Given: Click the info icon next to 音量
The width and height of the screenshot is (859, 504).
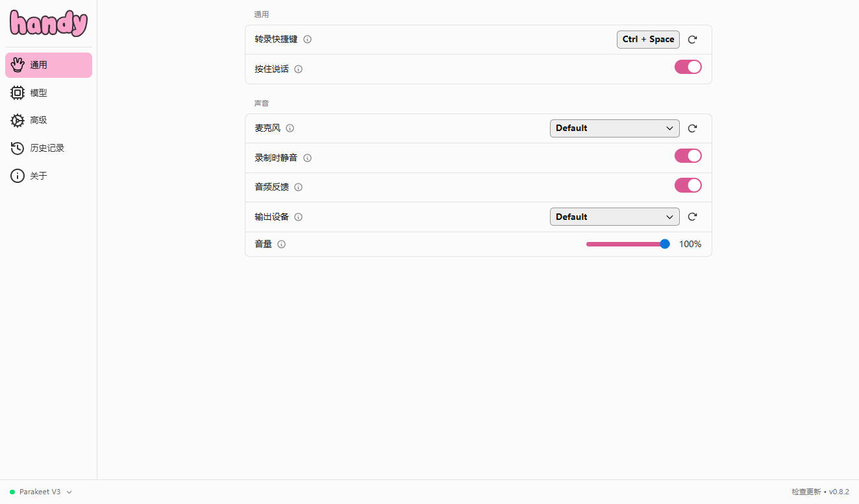Looking at the screenshot, I should (x=282, y=245).
